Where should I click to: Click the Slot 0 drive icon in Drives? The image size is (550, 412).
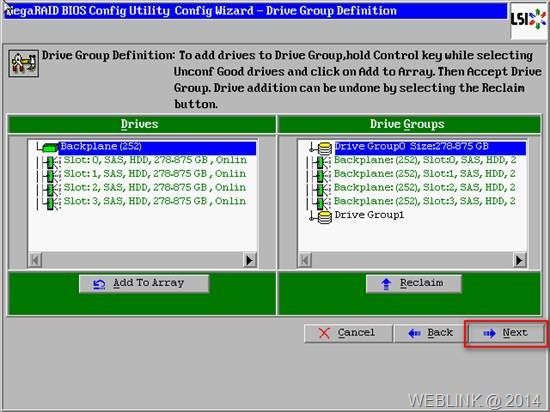tap(51, 162)
